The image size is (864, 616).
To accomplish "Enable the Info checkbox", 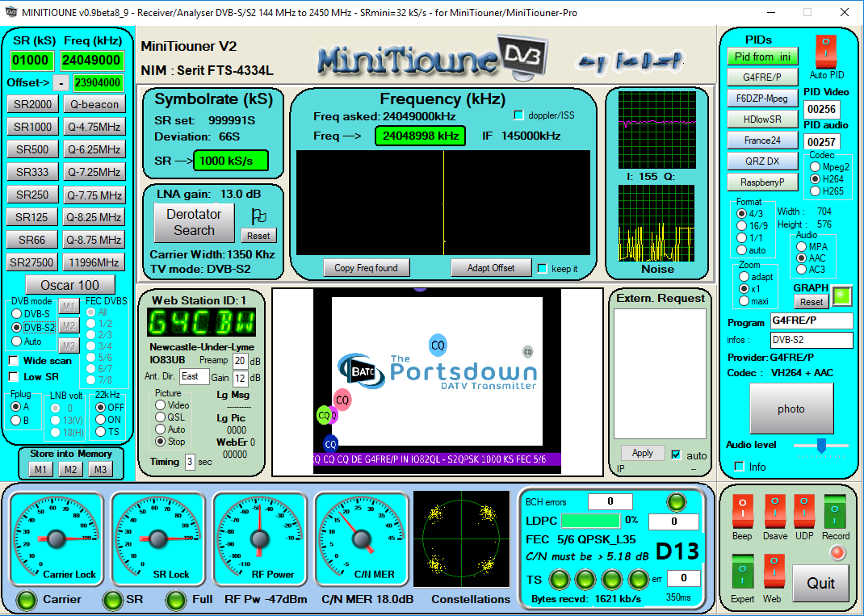I will 740,467.
